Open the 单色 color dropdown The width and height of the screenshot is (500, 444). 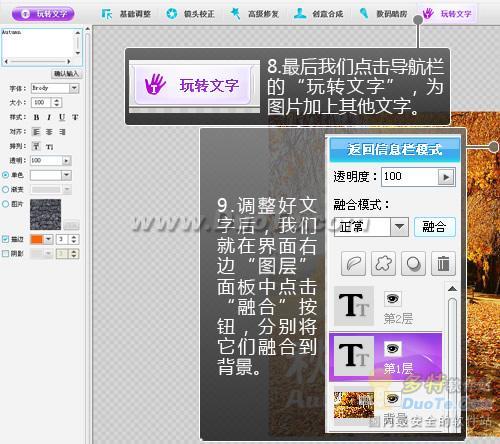click(66, 175)
